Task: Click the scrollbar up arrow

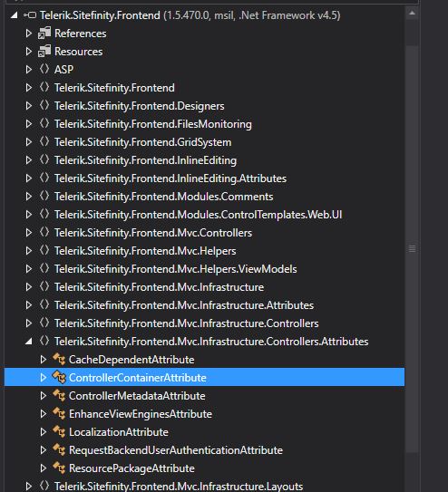Action: pyautogui.click(x=413, y=14)
